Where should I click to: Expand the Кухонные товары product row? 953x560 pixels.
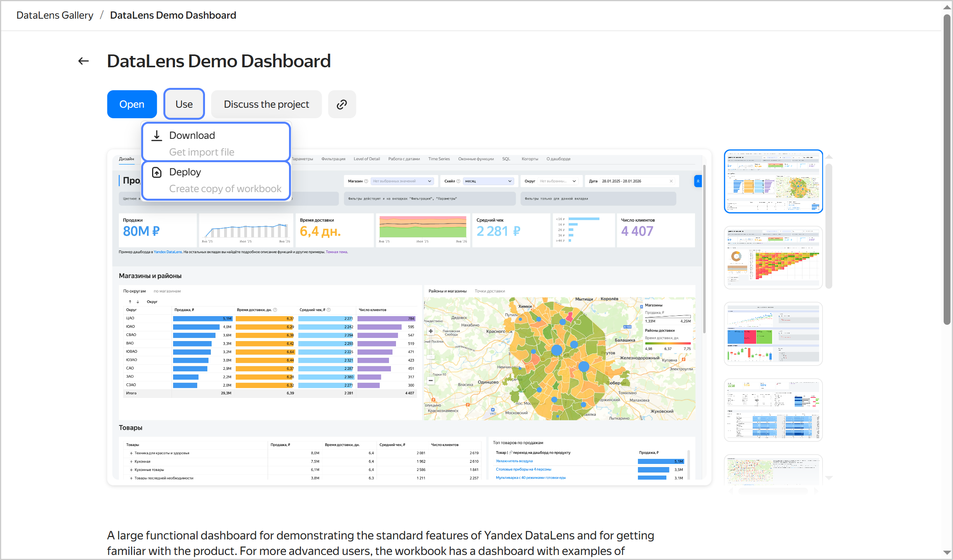coord(131,470)
